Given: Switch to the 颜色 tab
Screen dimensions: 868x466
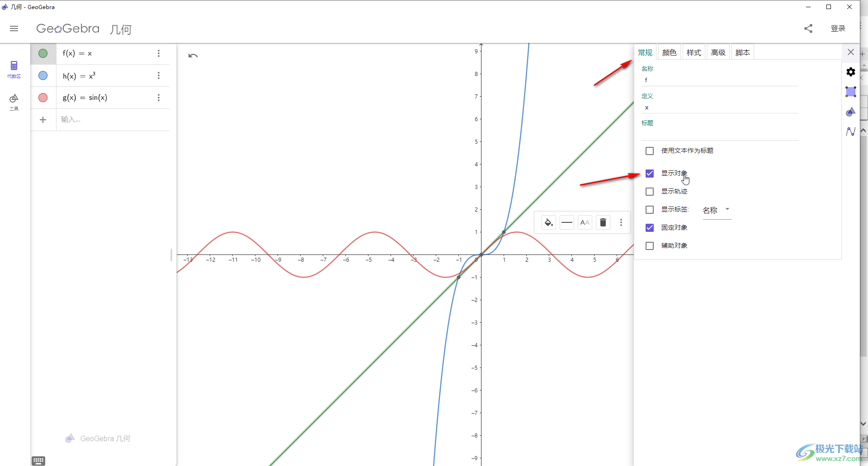Looking at the screenshot, I should [x=669, y=52].
